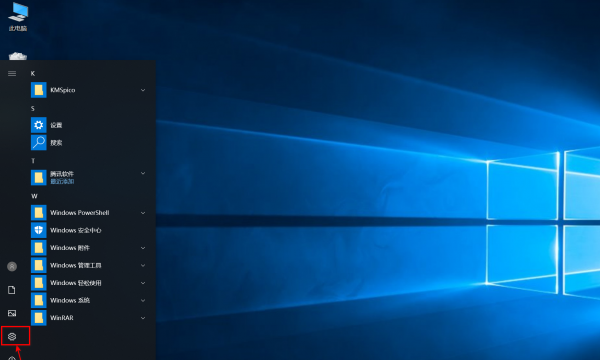
Task: Jump via the S letter header
Action: 33,109
